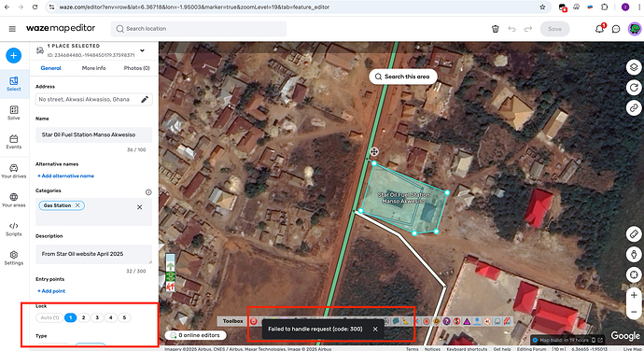Zoom out on the map

pos(634,312)
